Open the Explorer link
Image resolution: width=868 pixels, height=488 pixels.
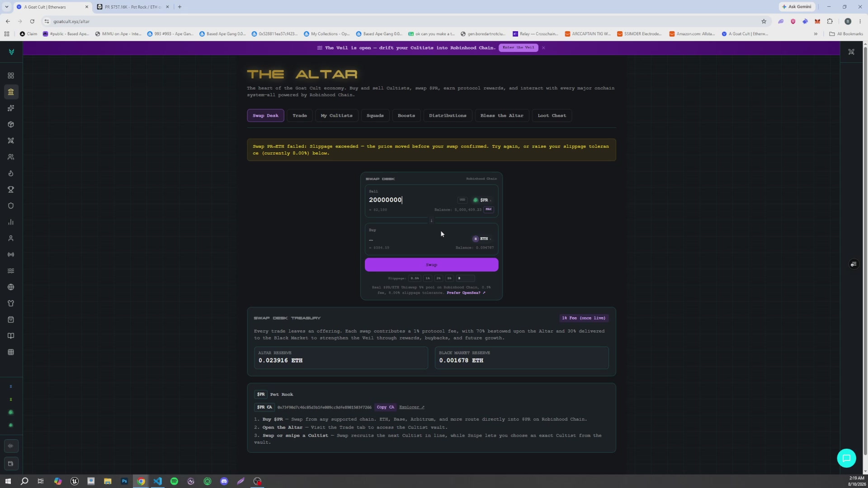click(411, 407)
